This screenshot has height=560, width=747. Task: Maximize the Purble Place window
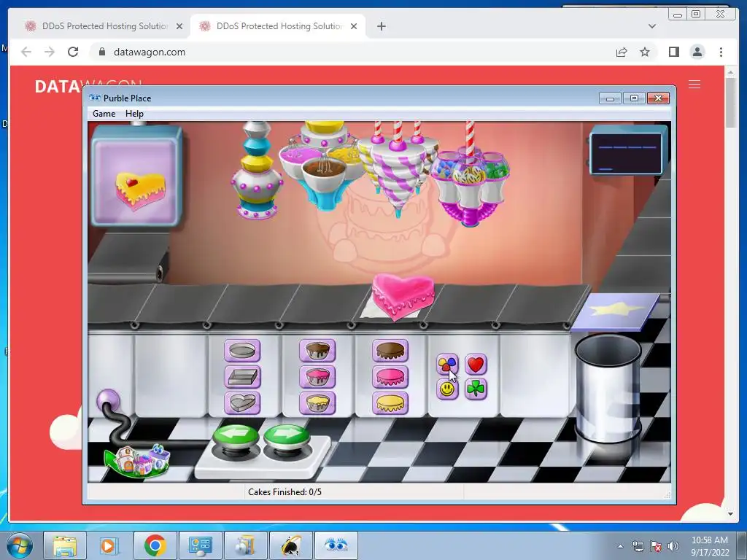click(634, 98)
